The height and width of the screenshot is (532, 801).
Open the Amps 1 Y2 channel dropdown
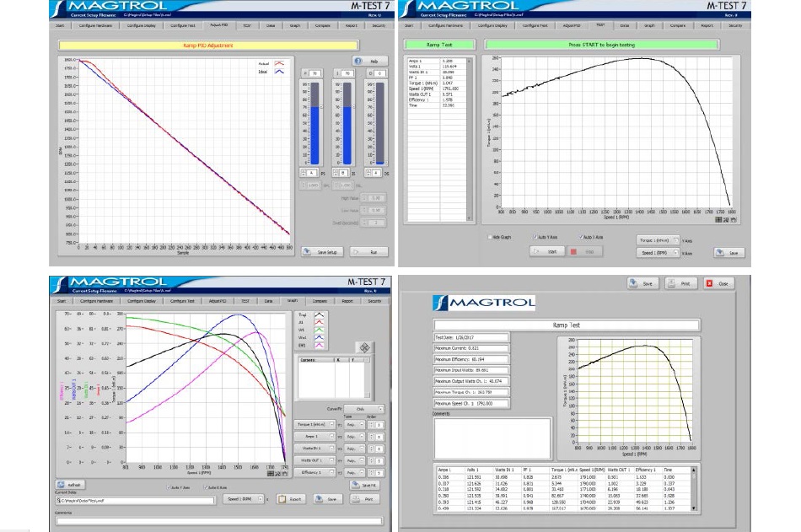pyautogui.click(x=314, y=437)
